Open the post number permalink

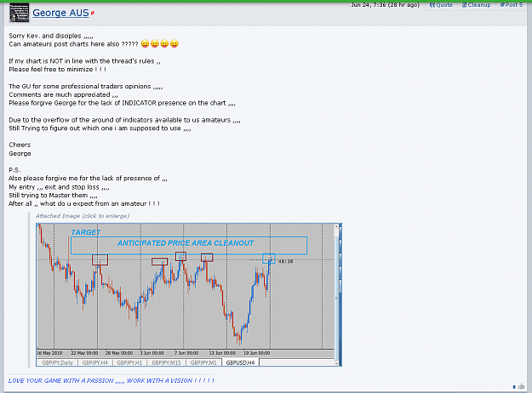(x=512, y=5)
